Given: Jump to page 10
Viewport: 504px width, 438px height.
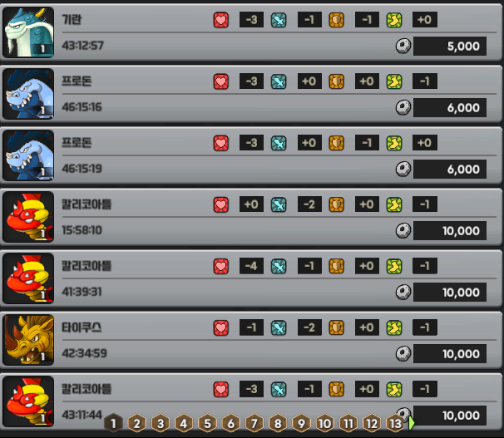Looking at the screenshot, I should (x=324, y=423).
